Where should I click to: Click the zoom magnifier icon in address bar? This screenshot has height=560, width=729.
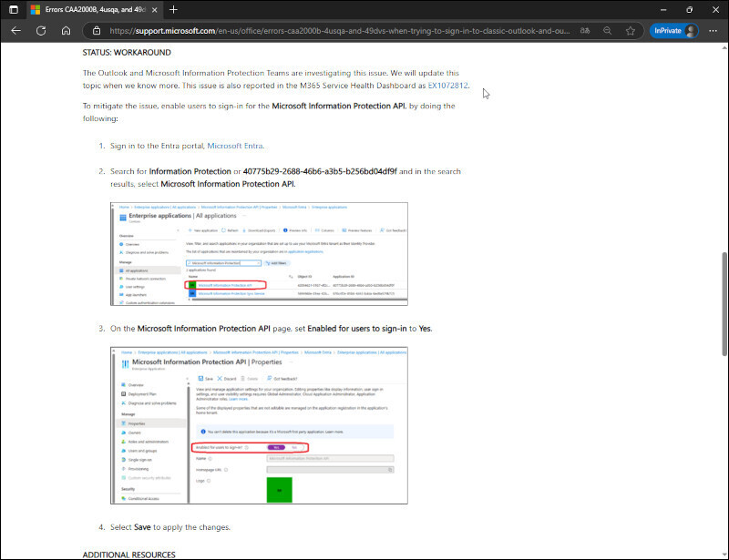(x=607, y=31)
